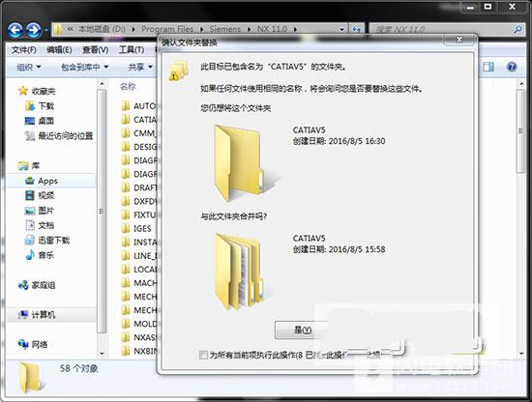Open the 包含到库中 dropdown
532x402 pixels.
84,67
